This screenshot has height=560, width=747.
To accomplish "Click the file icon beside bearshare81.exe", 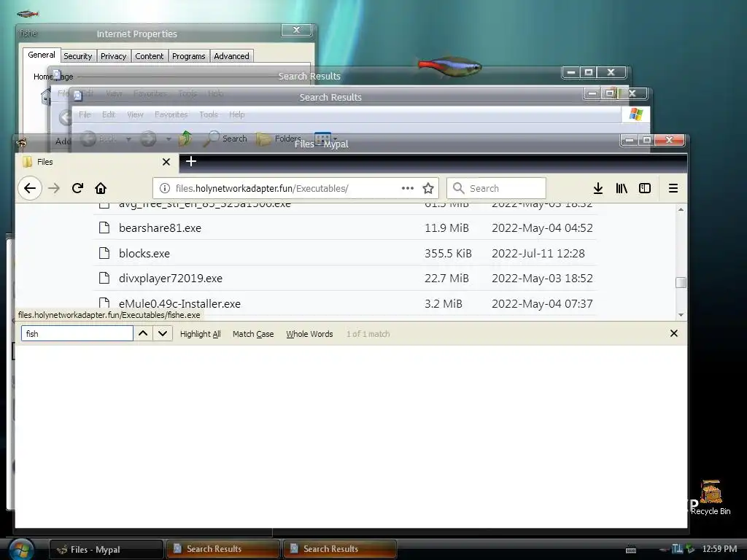I will point(104,227).
